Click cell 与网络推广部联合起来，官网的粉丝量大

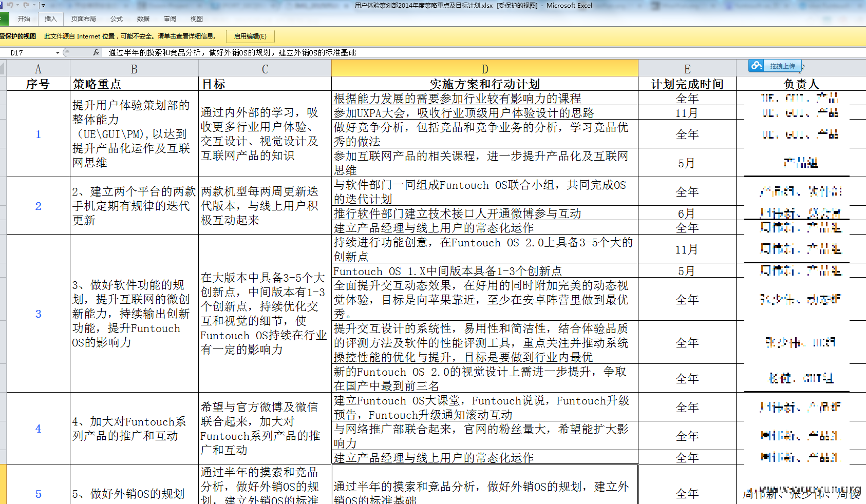(485, 436)
